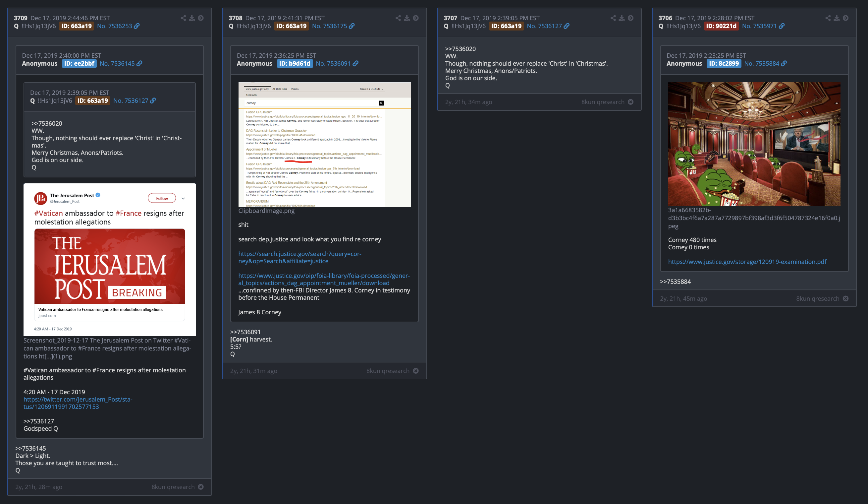Viewport: 868px width, 504px height.
Task: Click 8kun qresearch label on post 3707
Action: pos(603,102)
